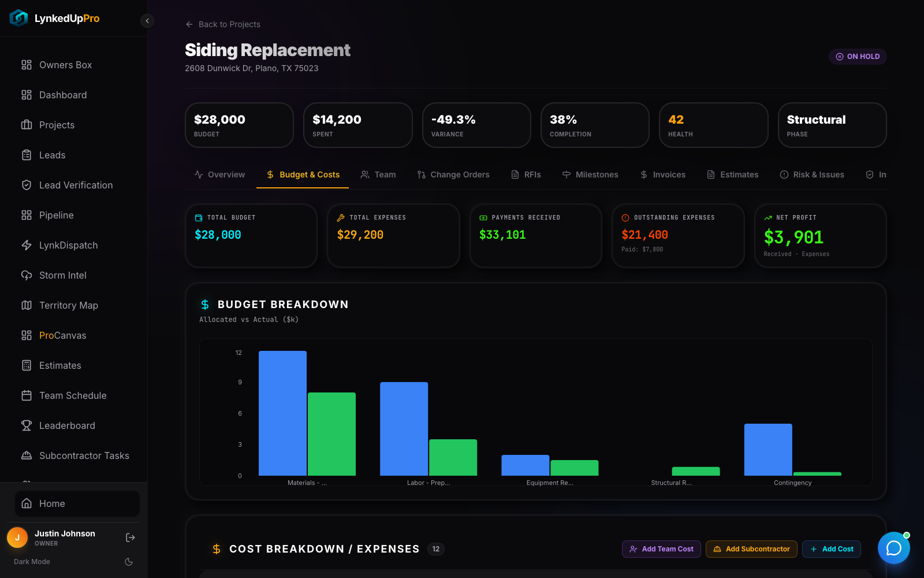Click the ON HOLD status badge
The image size is (924, 578).
(x=858, y=57)
